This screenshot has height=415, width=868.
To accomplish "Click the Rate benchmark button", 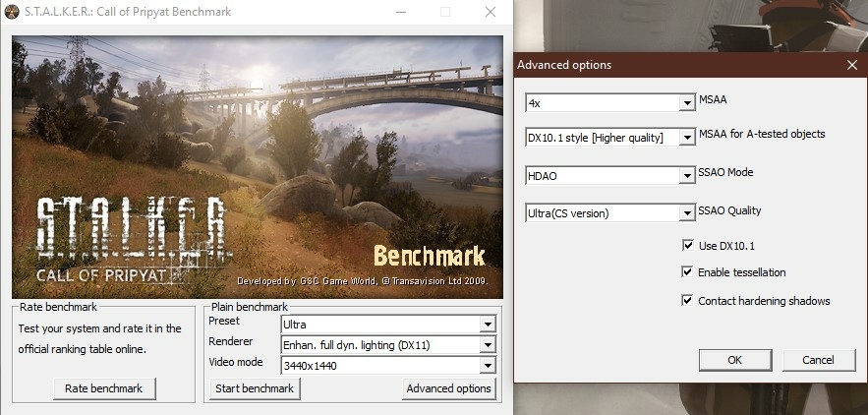I will pos(104,388).
